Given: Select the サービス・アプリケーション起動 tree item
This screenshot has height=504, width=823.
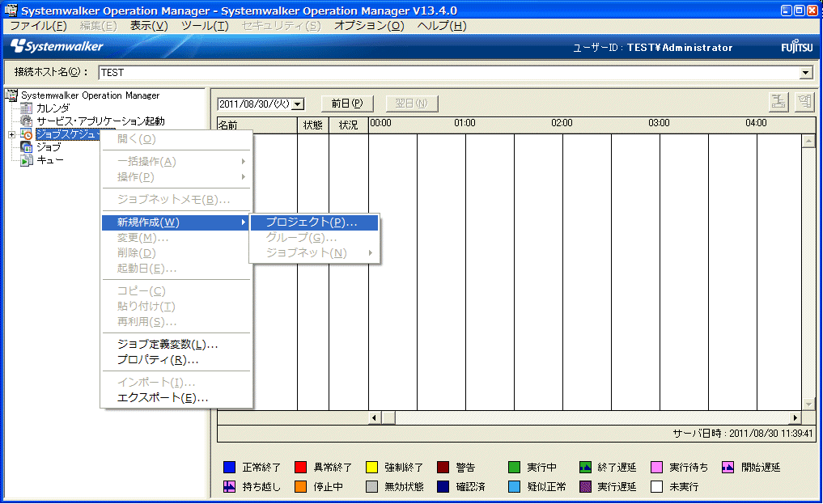Looking at the screenshot, I should pos(100,121).
